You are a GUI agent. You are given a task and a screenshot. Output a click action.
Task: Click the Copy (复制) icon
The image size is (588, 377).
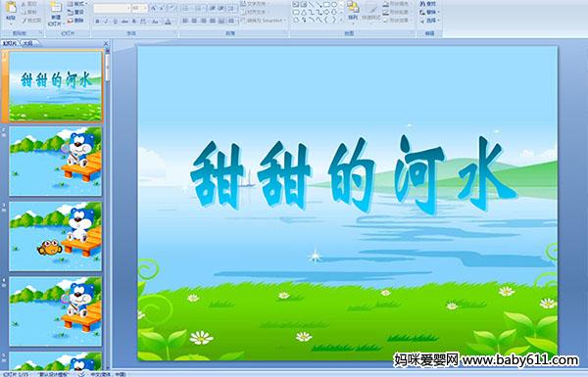coord(24,12)
